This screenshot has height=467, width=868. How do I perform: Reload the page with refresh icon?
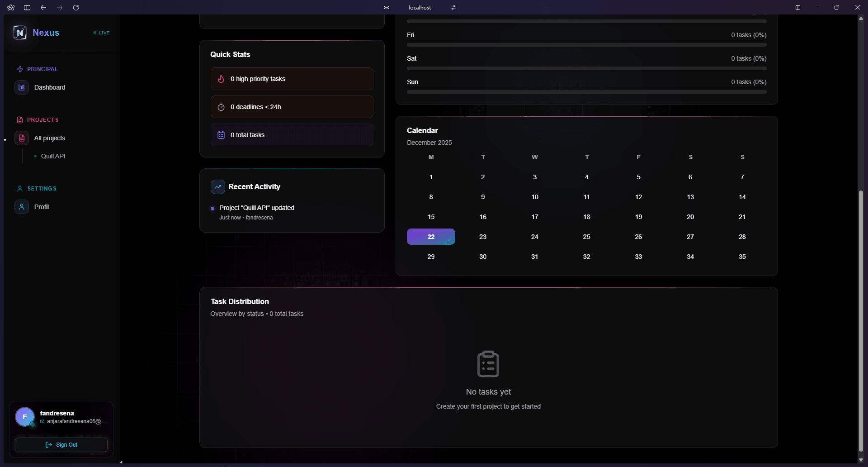click(76, 8)
